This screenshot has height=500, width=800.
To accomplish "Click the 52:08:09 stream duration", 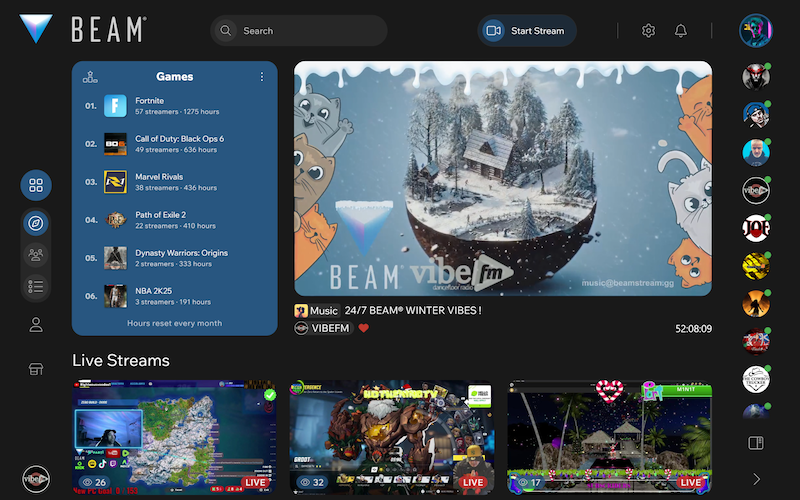I will click(x=693, y=329).
